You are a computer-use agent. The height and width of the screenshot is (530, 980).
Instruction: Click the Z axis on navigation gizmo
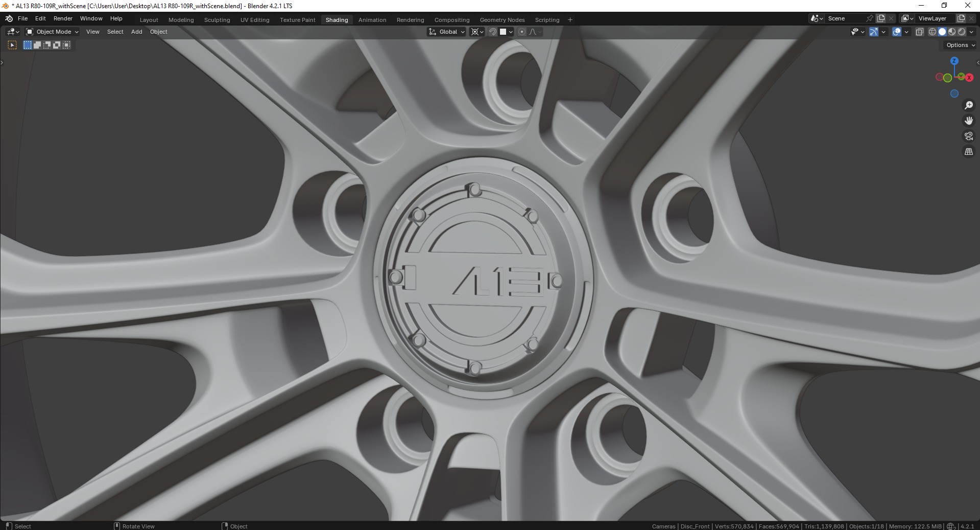point(954,61)
